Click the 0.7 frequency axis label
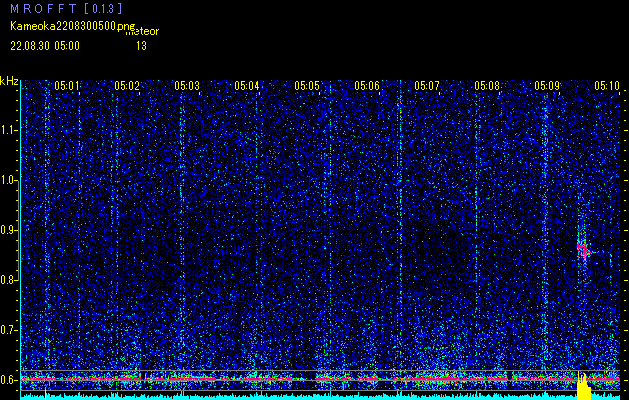 tap(9, 330)
